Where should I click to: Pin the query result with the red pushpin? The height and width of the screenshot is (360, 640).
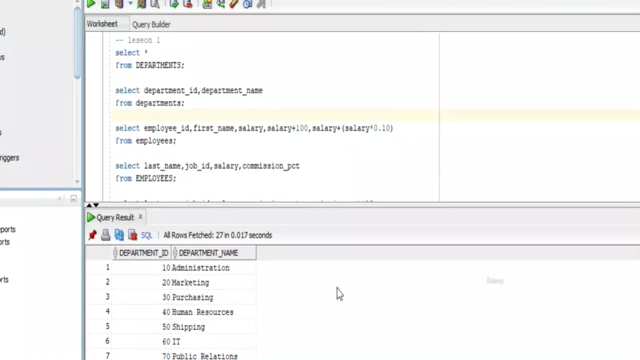coord(93,235)
